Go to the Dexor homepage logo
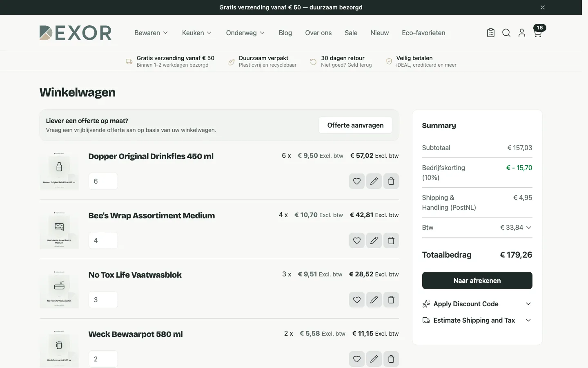 (76, 33)
